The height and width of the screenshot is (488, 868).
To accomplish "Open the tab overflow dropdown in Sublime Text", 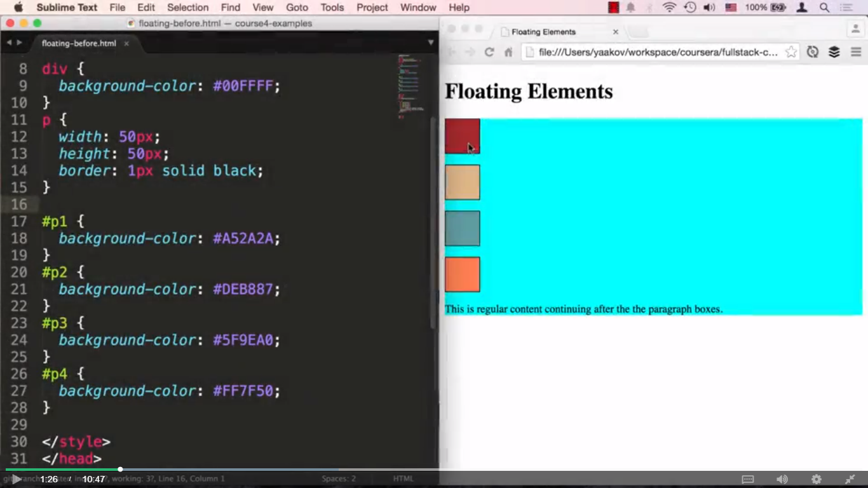I will (431, 43).
